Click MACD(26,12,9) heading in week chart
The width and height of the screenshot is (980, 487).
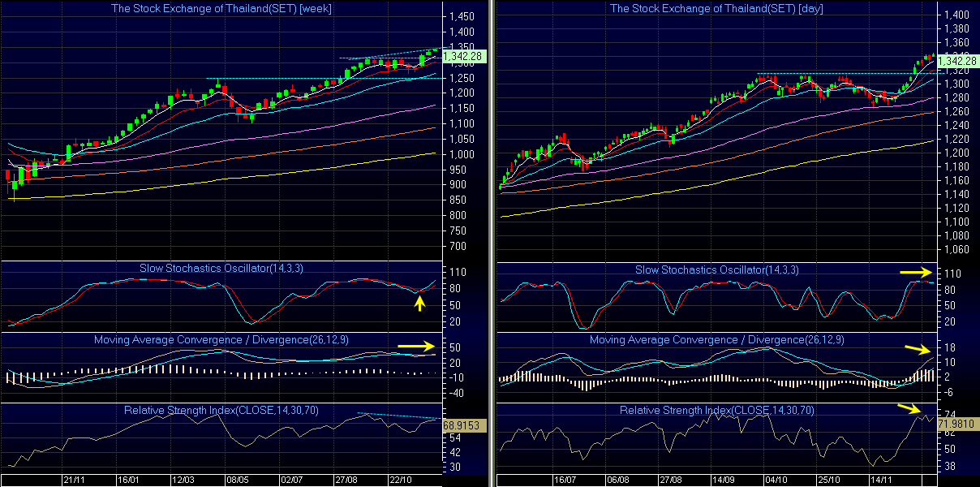[x=221, y=339]
